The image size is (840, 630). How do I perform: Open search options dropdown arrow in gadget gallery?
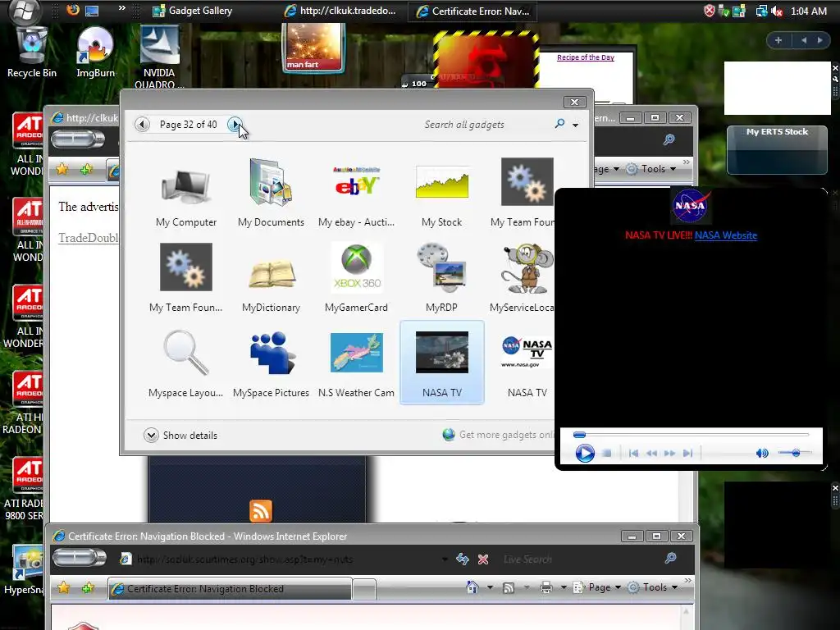click(575, 125)
